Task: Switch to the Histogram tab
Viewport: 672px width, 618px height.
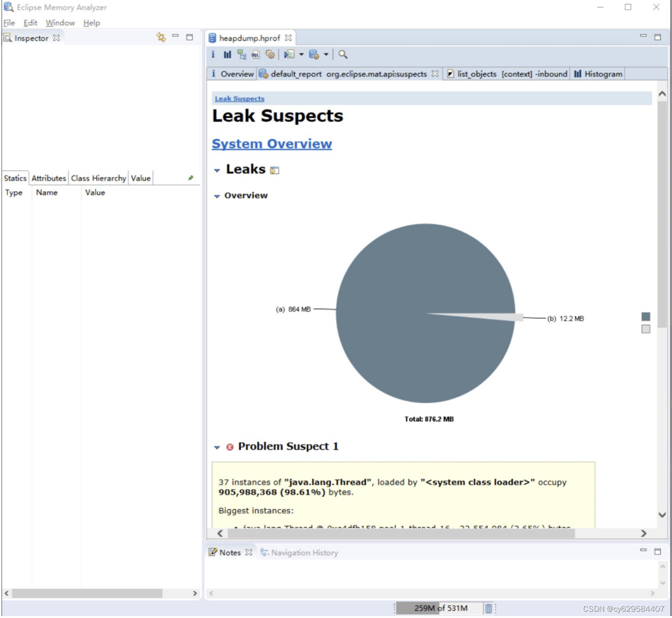Action: [x=598, y=74]
